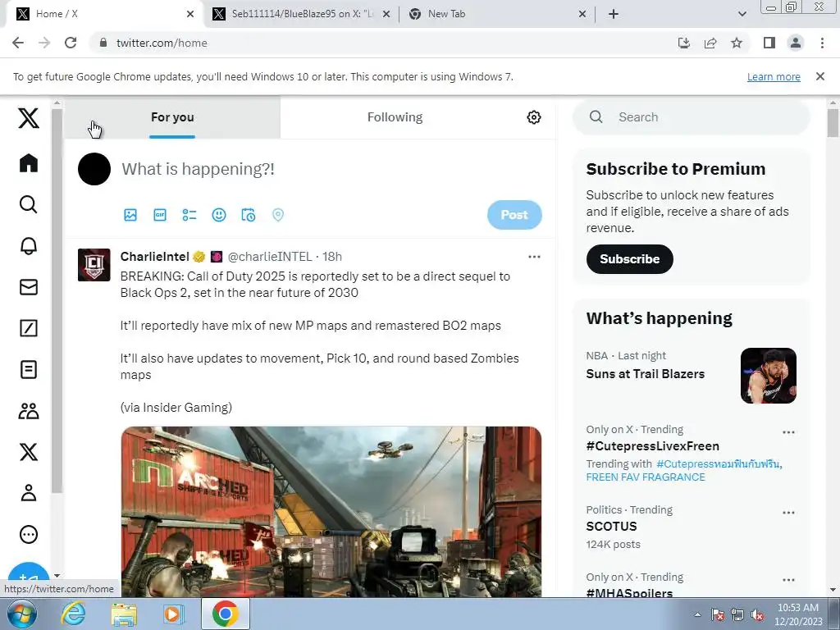Show hidden system tray icons arrow
The height and width of the screenshot is (630, 840).
coord(697,614)
